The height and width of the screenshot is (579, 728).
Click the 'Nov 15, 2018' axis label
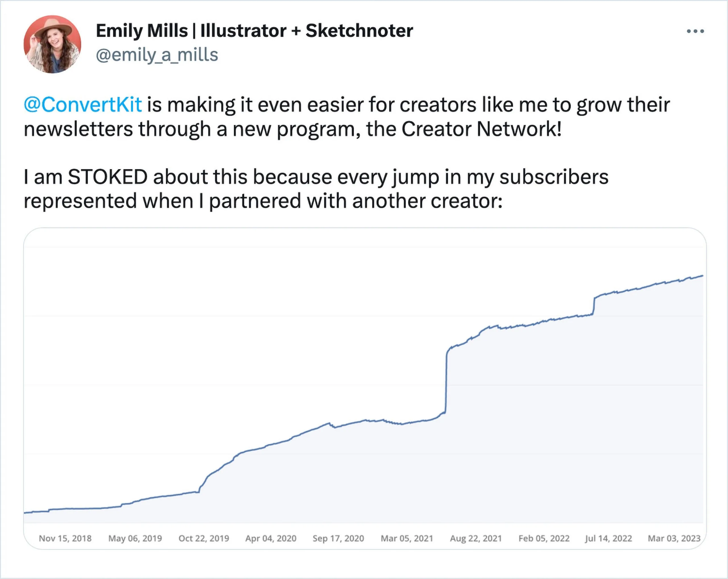[65, 538]
